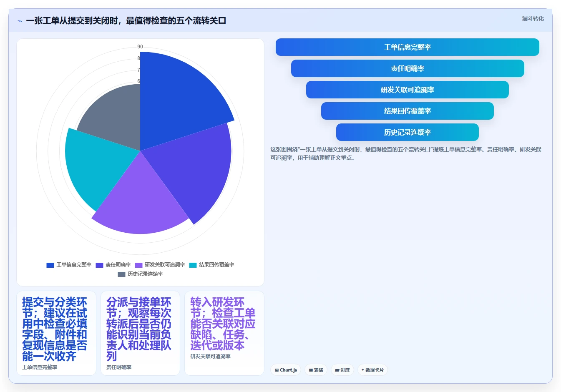
Task: Toggle 结果回传覆盖率 legend color swatch
Action: (193, 265)
